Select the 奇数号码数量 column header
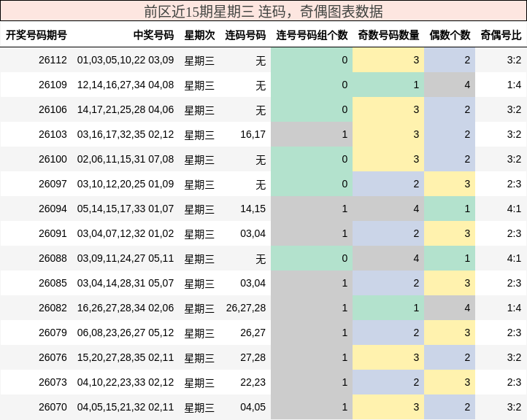Viewport: 527px width, 420px height. 388,35
